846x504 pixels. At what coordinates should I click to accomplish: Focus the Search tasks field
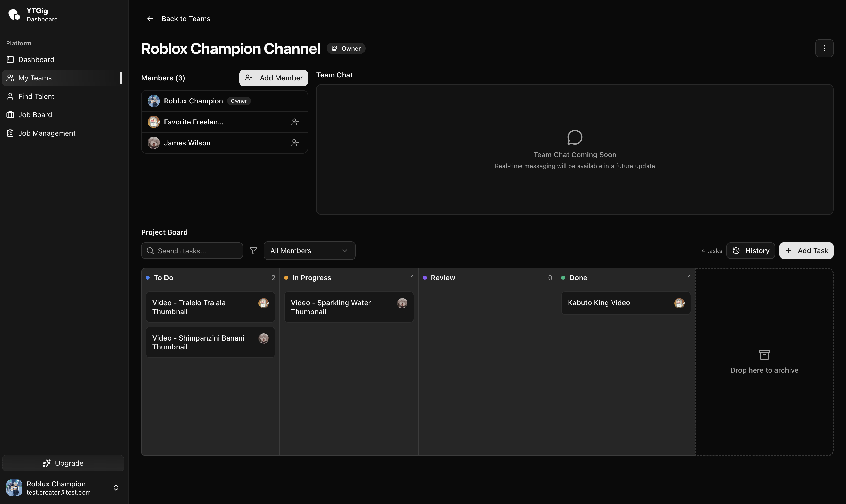click(197, 251)
